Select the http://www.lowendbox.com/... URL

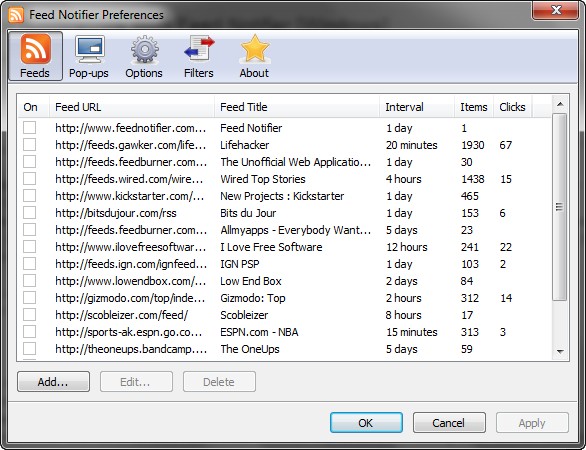(131, 281)
